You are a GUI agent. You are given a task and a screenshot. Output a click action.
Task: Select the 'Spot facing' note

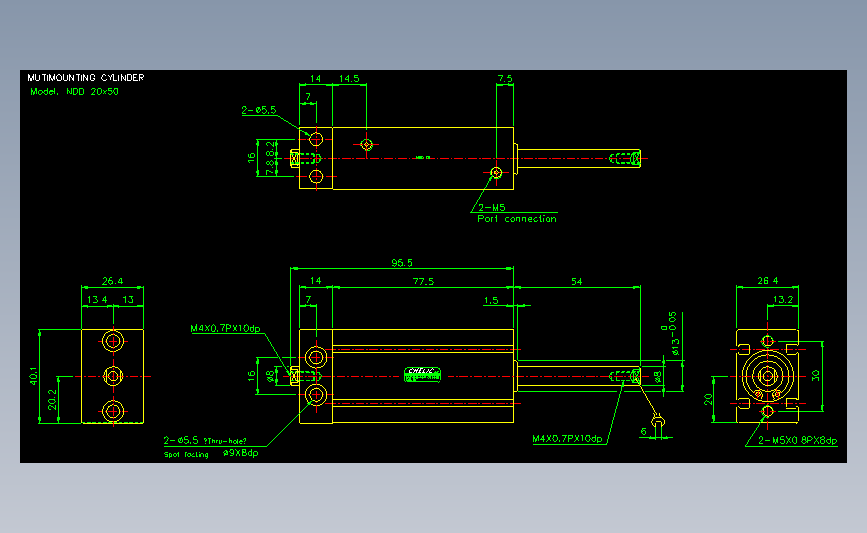[x=186, y=454]
